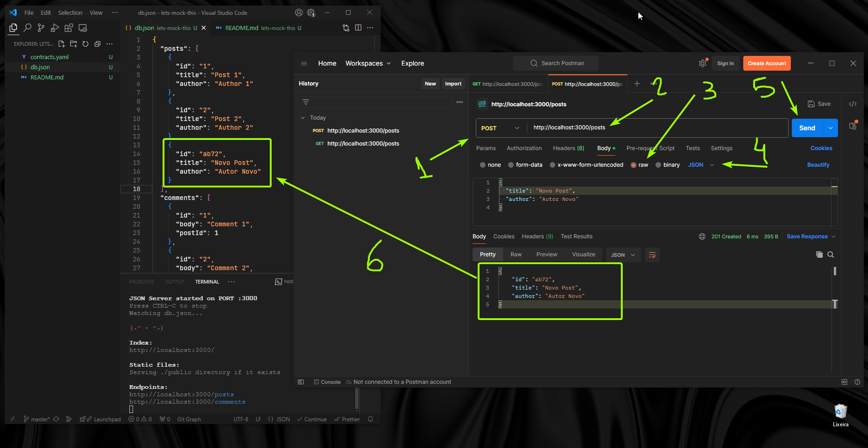Switch to the README.md editor tab
The height and width of the screenshot is (448, 868).
tap(259, 28)
